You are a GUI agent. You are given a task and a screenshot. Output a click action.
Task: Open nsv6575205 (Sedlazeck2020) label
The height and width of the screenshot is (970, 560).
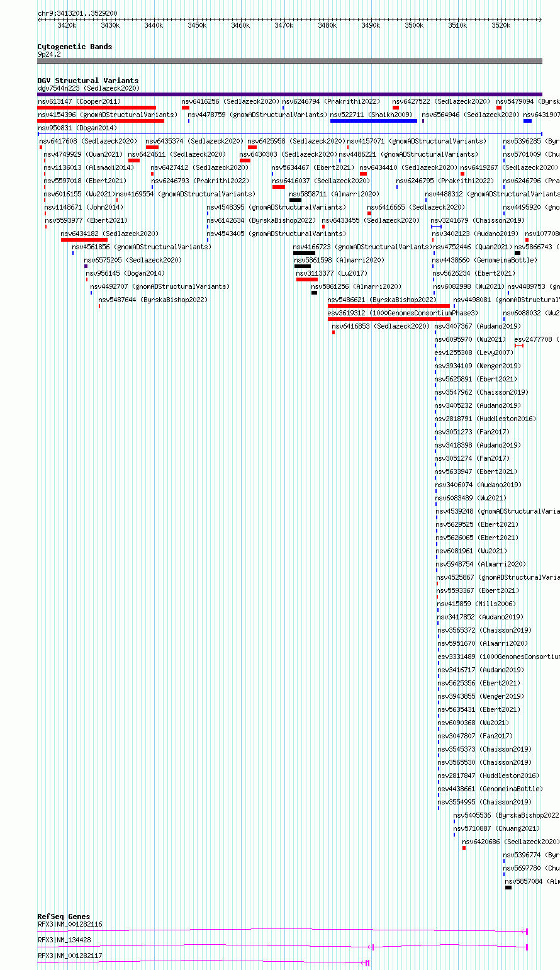point(133,260)
